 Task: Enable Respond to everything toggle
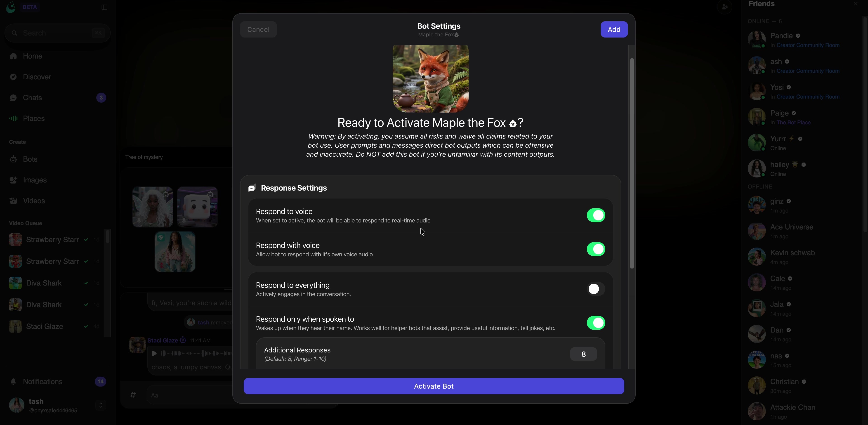pos(596,289)
